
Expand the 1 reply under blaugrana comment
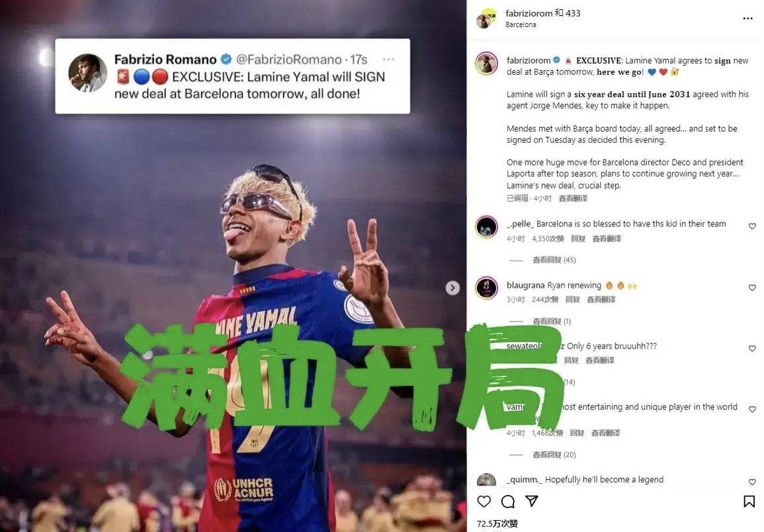pyautogui.click(x=552, y=322)
